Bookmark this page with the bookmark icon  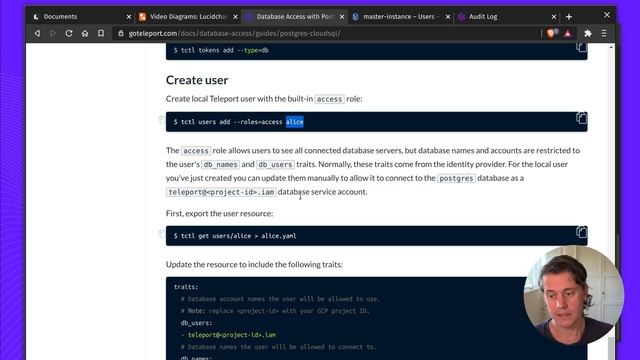click(x=101, y=33)
